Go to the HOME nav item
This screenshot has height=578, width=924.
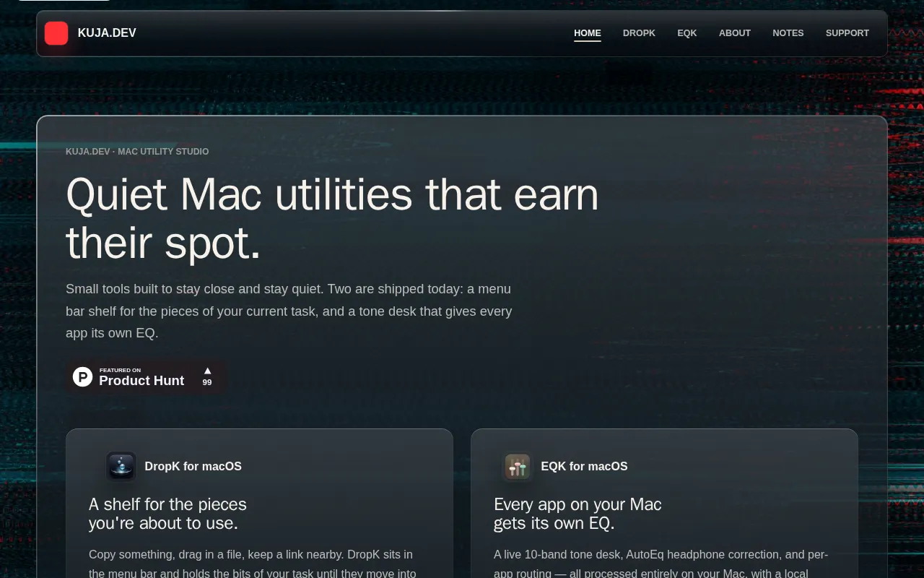click(588, 33)
